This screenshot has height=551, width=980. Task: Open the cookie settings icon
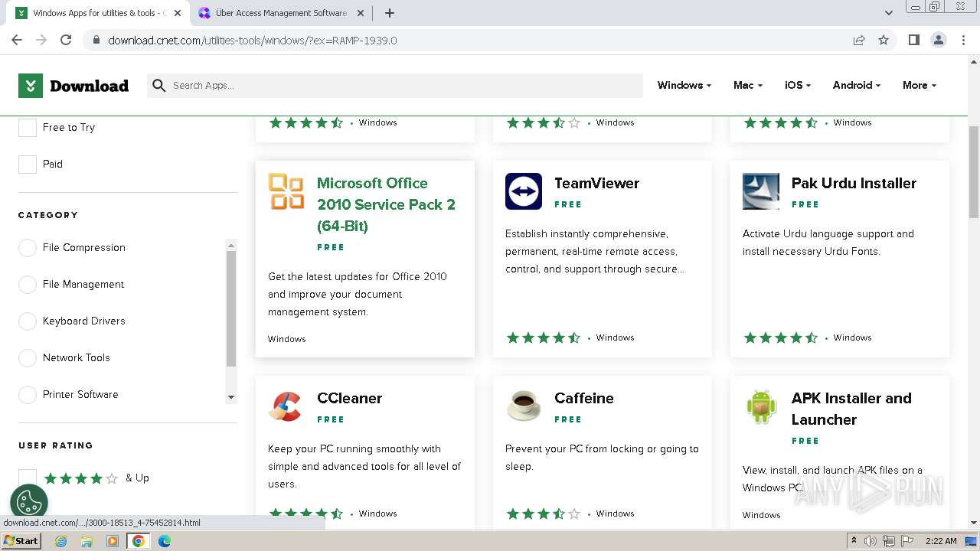pos(29,503)
